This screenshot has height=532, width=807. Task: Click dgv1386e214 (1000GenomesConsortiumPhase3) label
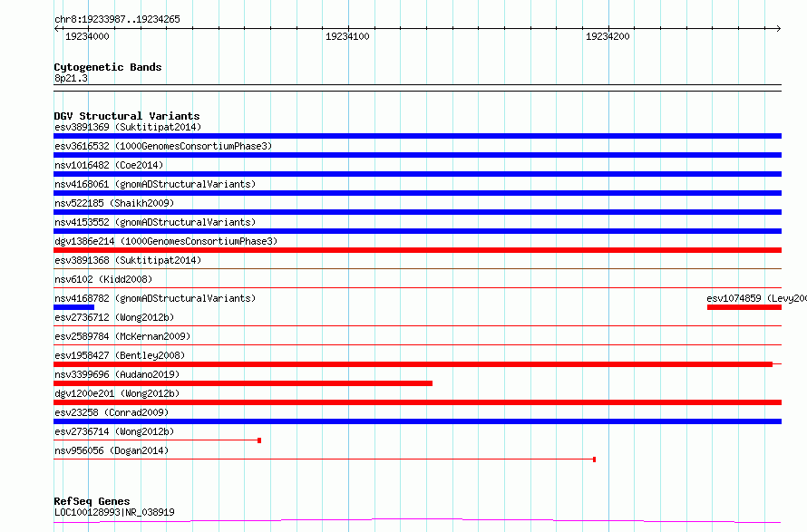pyautogui.click(x=166, y=241)
